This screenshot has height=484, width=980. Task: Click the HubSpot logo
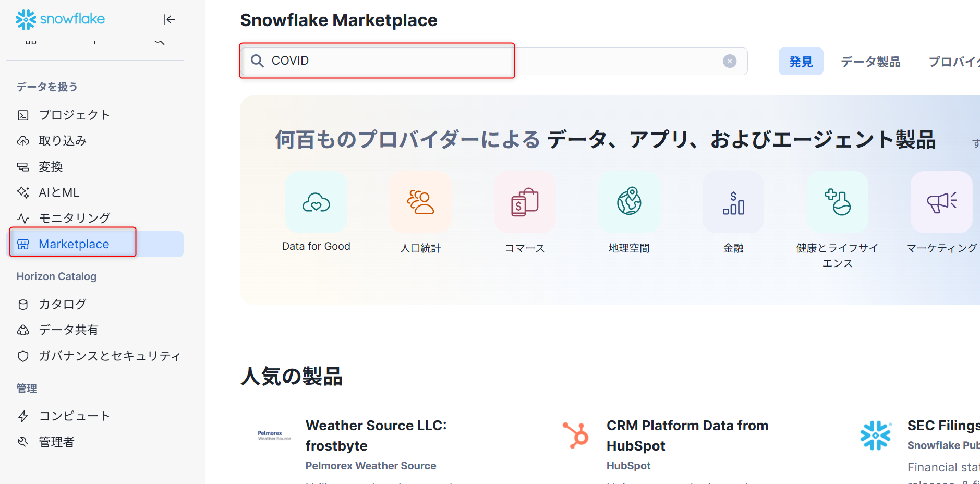coord(576,435)
